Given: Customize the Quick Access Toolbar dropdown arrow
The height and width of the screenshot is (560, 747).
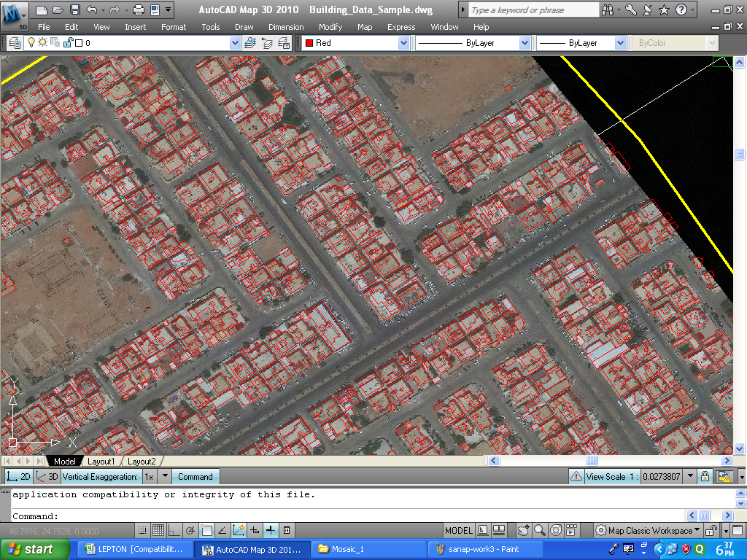Looking at the screenshot, I should tap(169, 9).
